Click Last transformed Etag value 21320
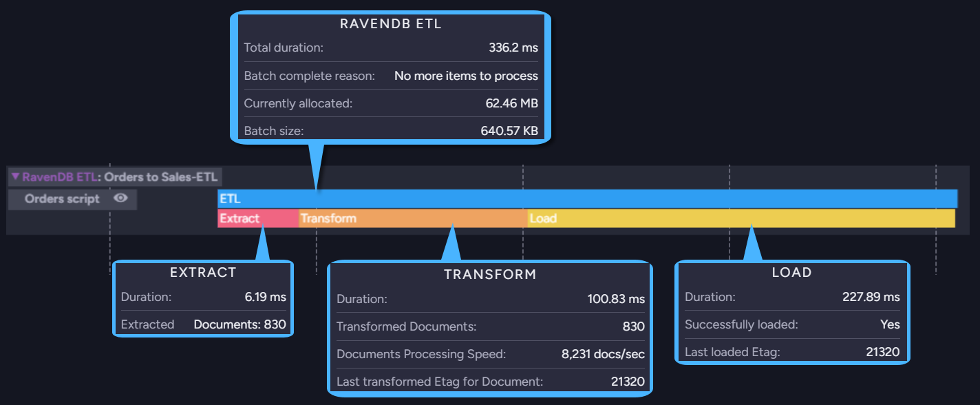The image size is (980, 405). click(x=628, y=381)
